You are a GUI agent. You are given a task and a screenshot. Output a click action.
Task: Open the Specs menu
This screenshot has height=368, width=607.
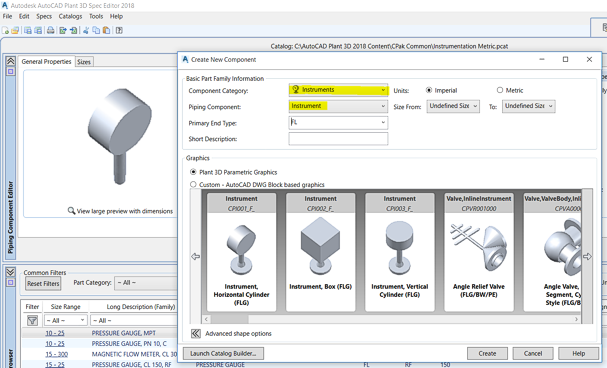point(44,16)
